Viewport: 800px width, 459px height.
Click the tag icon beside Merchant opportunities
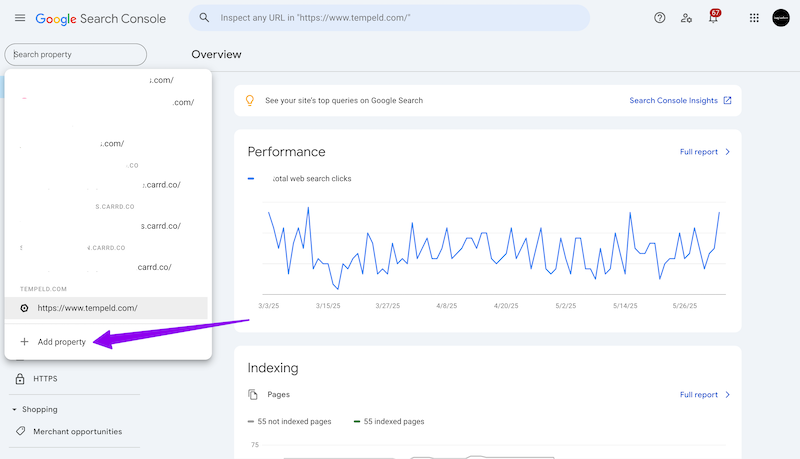(20, 431)
